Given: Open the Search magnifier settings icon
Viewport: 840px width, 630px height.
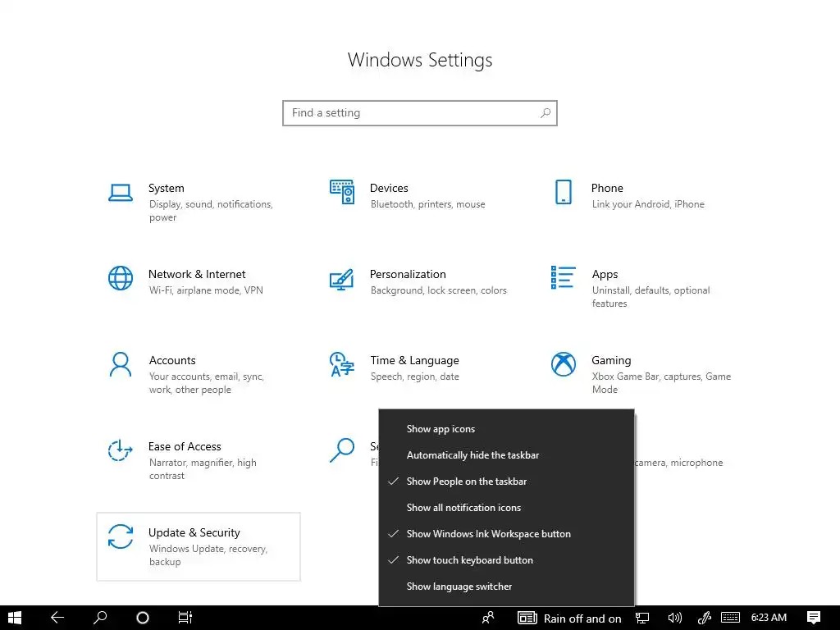Looking at the screenshot, I should click(342, 450).
